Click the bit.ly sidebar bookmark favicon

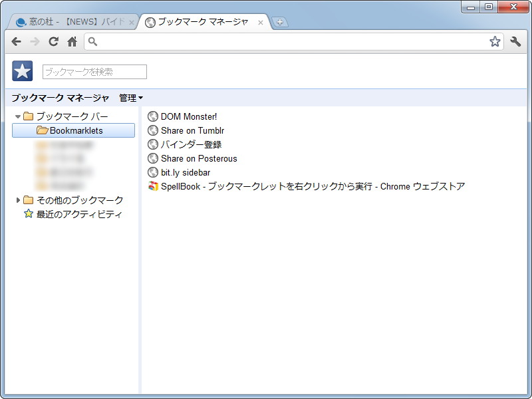click(x=154, y=172)
